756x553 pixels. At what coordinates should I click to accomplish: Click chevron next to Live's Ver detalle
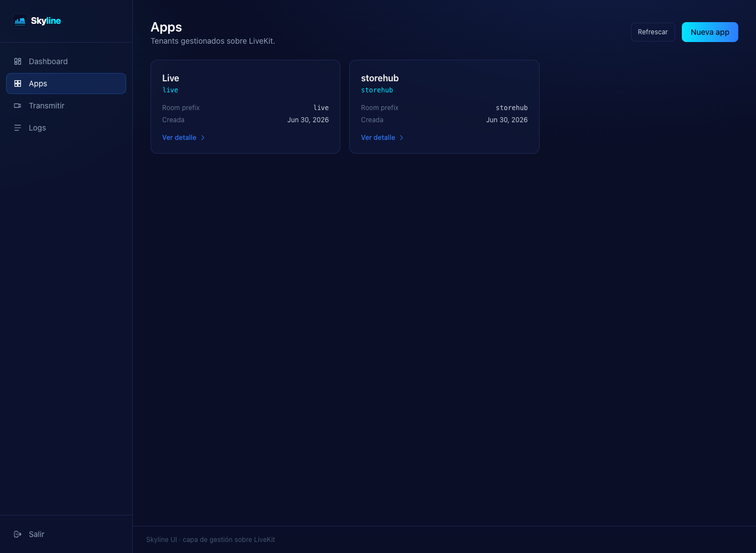point(203,138)
